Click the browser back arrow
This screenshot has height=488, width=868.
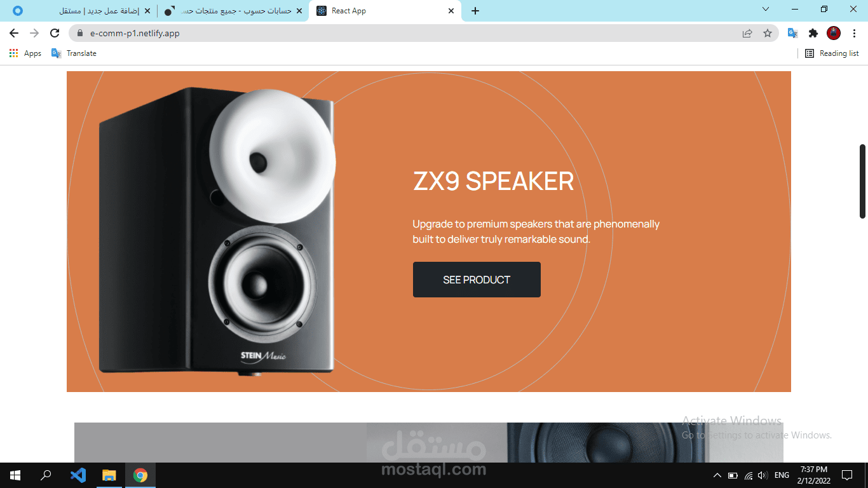pyautogui.click(x=14, y=33)
